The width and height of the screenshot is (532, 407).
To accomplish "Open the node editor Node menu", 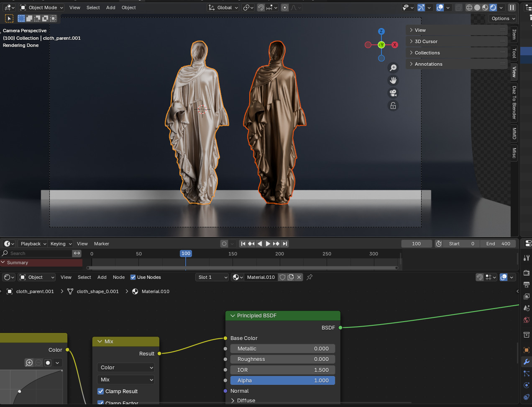I will click(x=119, y=277).
